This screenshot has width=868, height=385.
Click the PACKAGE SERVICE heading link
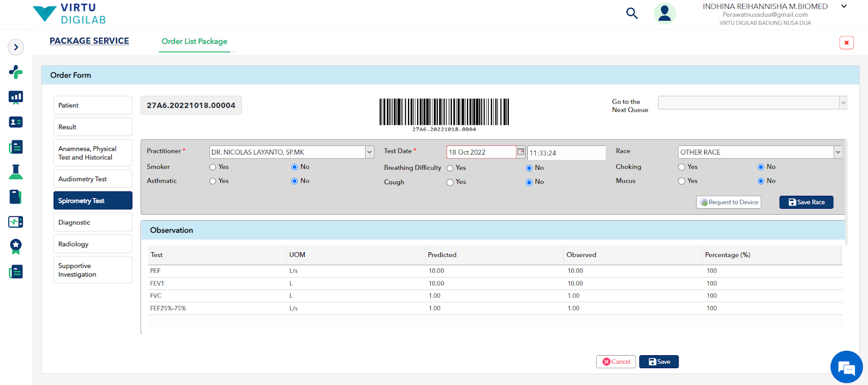90,41
